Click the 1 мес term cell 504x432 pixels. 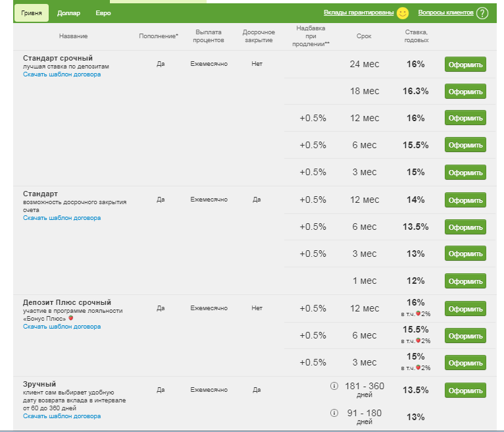click(365, 281)
